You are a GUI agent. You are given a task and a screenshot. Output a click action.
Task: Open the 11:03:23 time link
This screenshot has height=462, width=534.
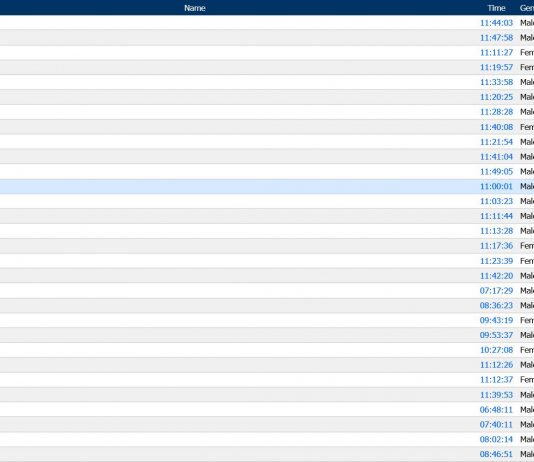(x=496, y=201)
